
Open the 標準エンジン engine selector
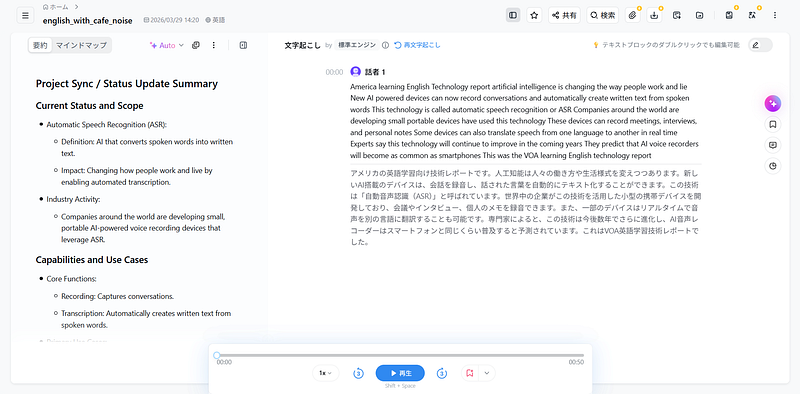coord(357,45)
